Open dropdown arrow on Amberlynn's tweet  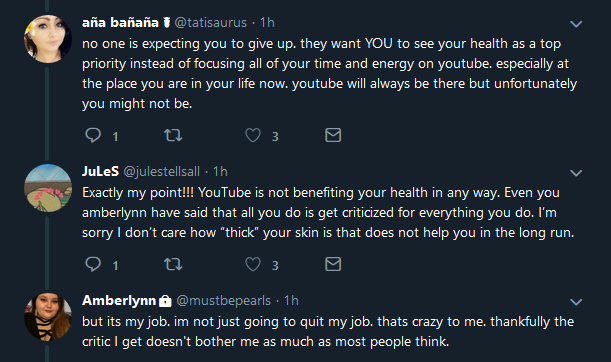click(576, 302)
